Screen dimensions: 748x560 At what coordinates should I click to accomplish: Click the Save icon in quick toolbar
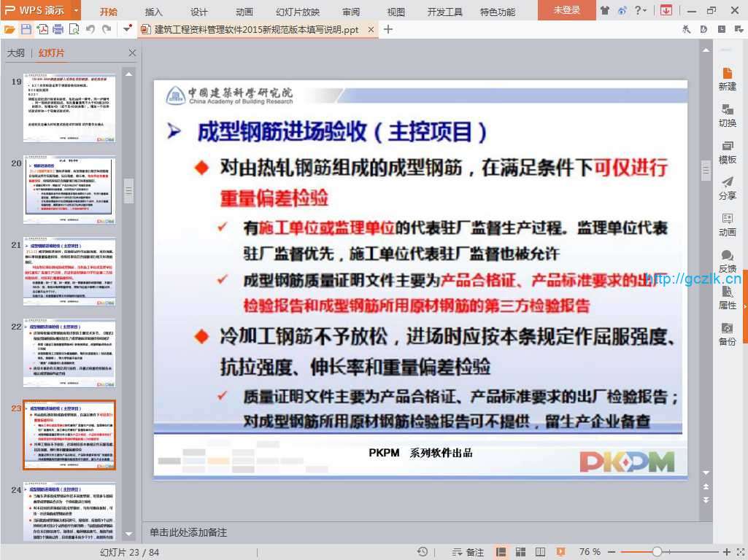(x=26, y=29)
